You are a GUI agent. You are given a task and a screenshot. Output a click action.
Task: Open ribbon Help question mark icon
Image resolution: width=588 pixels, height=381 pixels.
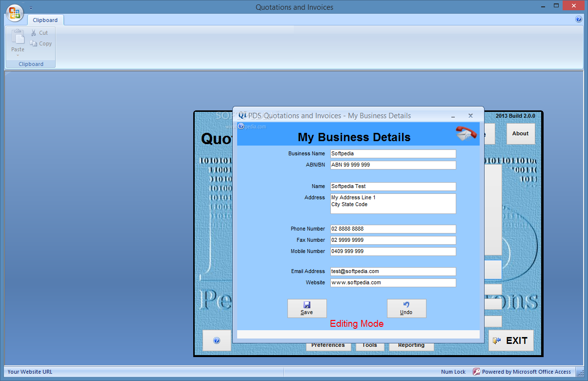tap(579, 20)
